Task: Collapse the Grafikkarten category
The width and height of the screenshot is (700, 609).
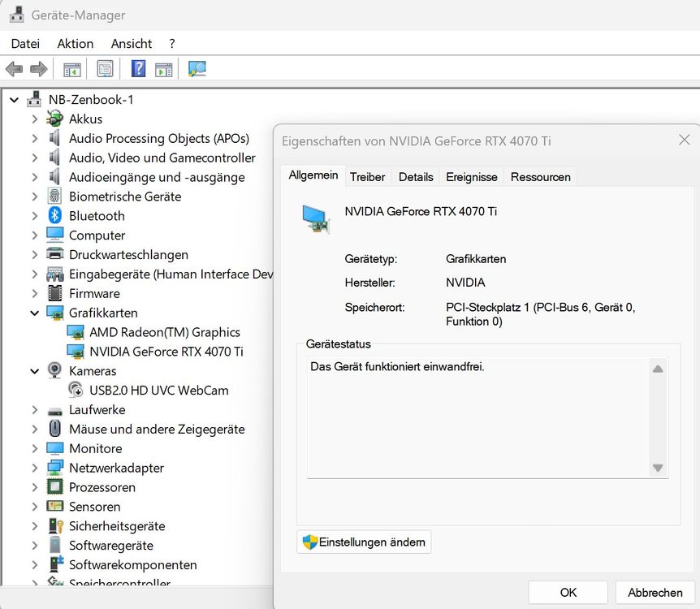Action: tap(35, 313)
